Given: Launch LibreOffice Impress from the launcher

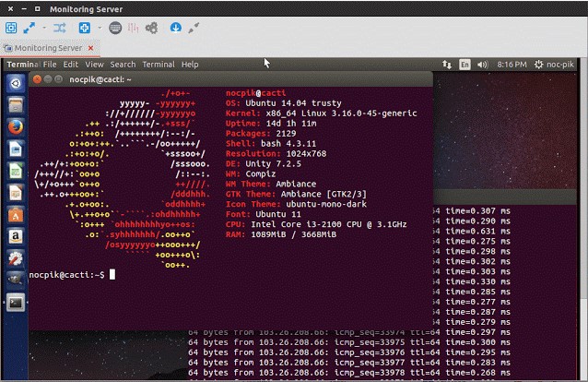Looking at the screenshot, I should click(x=16, y=193).
